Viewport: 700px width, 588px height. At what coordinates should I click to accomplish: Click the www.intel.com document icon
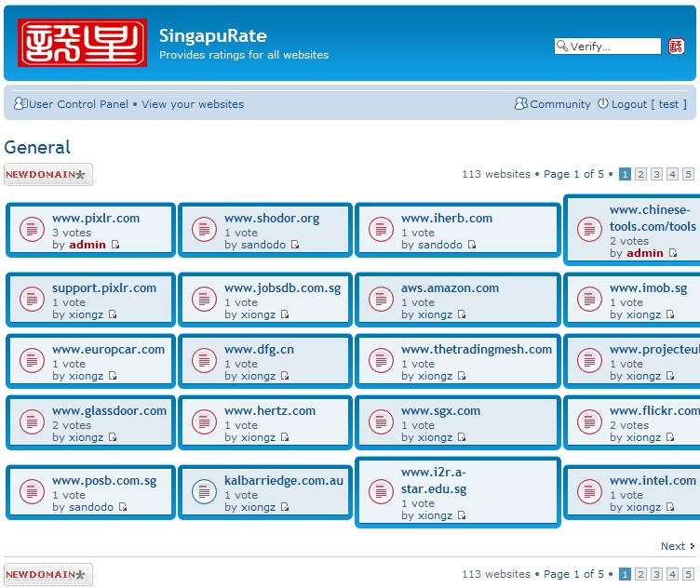589,491
